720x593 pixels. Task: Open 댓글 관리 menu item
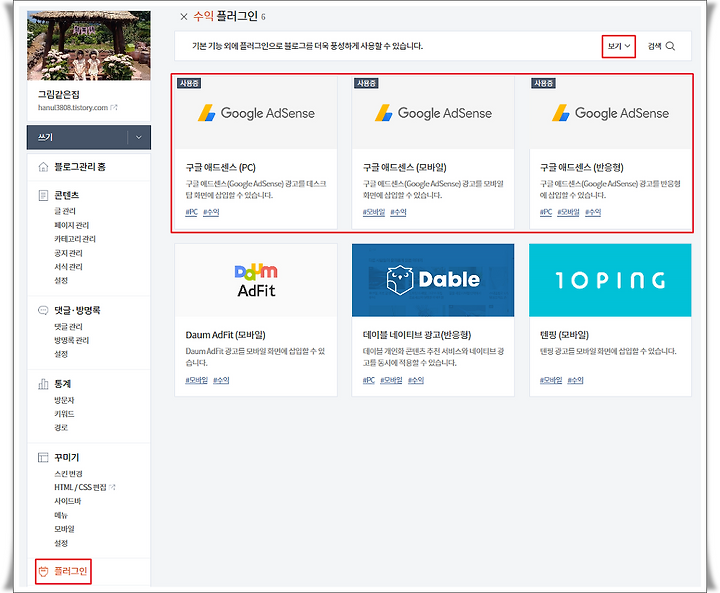pos(68,327)
